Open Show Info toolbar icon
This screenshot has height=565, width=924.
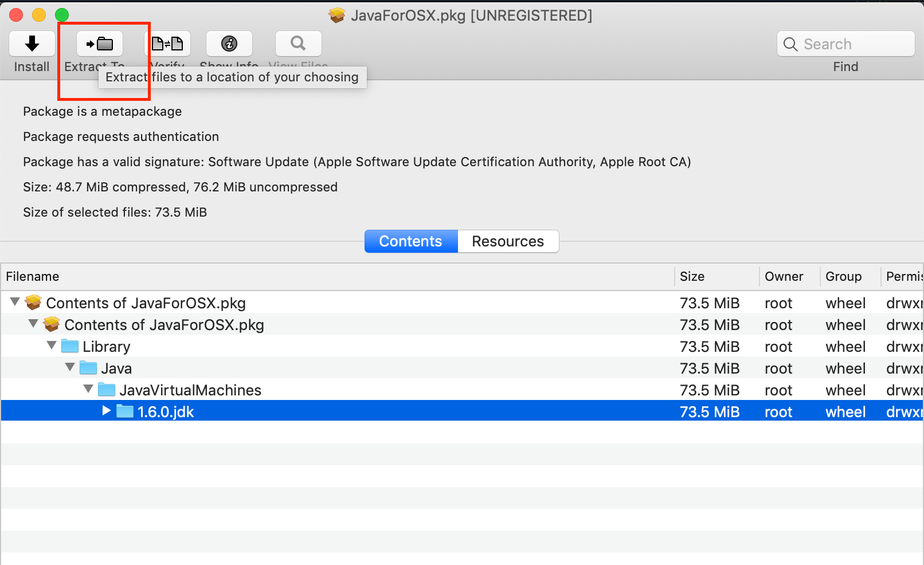(x=229, y=44)
